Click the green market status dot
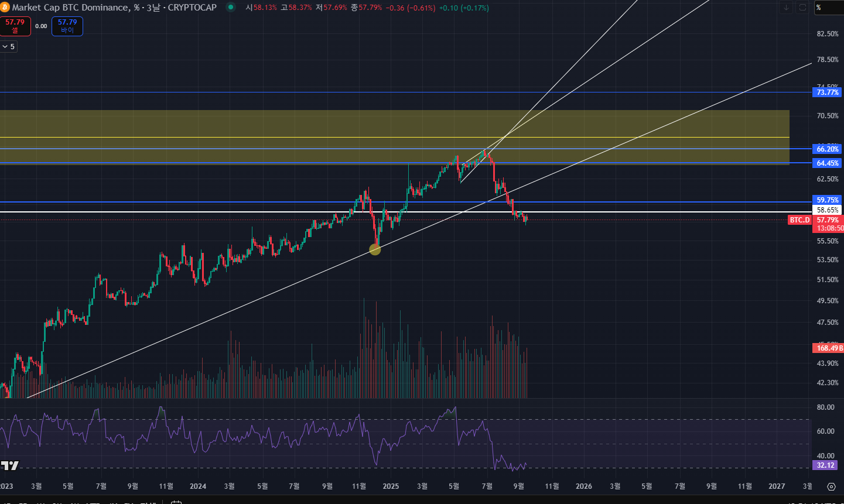 (x=231, y=8)
